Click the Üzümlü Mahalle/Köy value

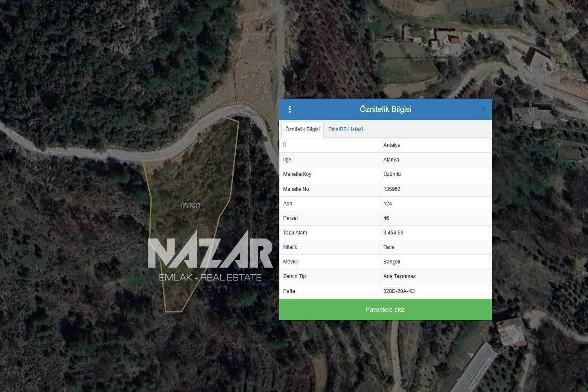tap(392, 174)
